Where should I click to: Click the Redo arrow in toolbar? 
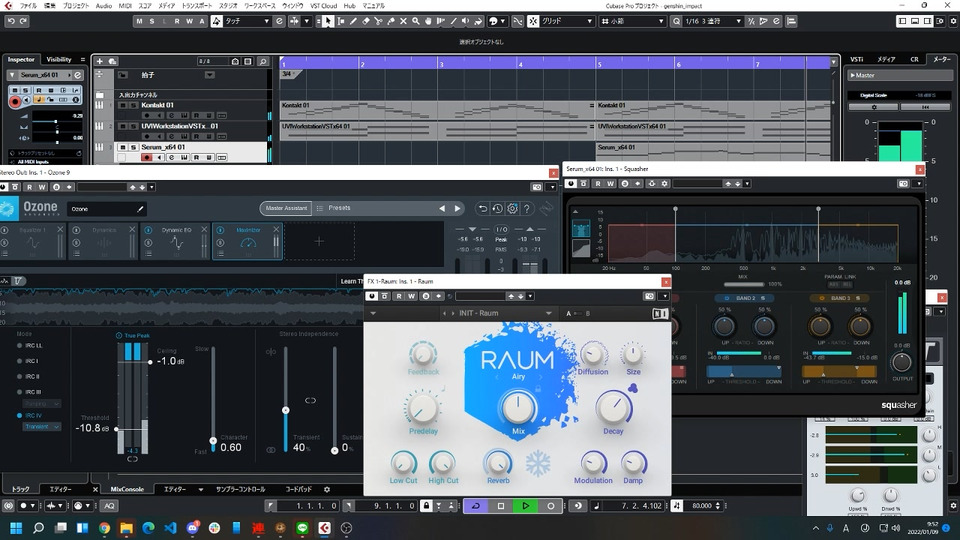point(23,21)
